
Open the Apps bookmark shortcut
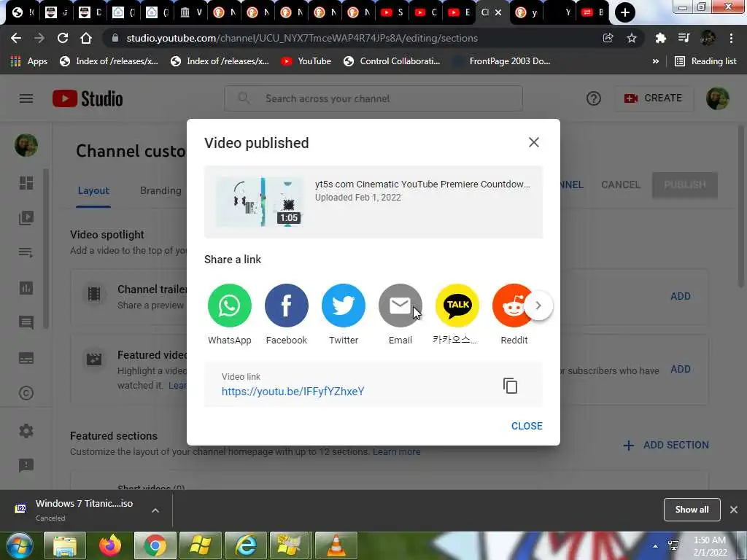29,61
